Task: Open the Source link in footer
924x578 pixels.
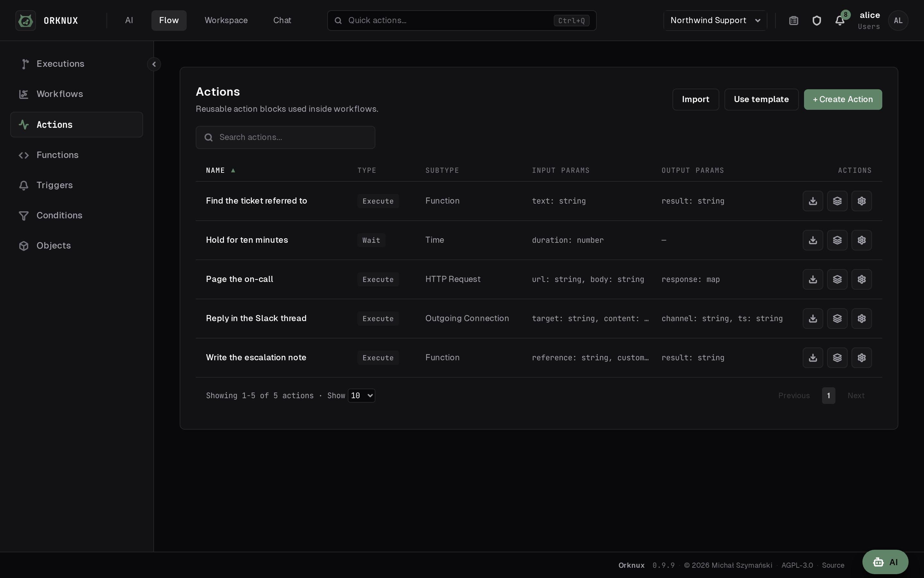Action: pyautogui.click(x=833, y=565)
